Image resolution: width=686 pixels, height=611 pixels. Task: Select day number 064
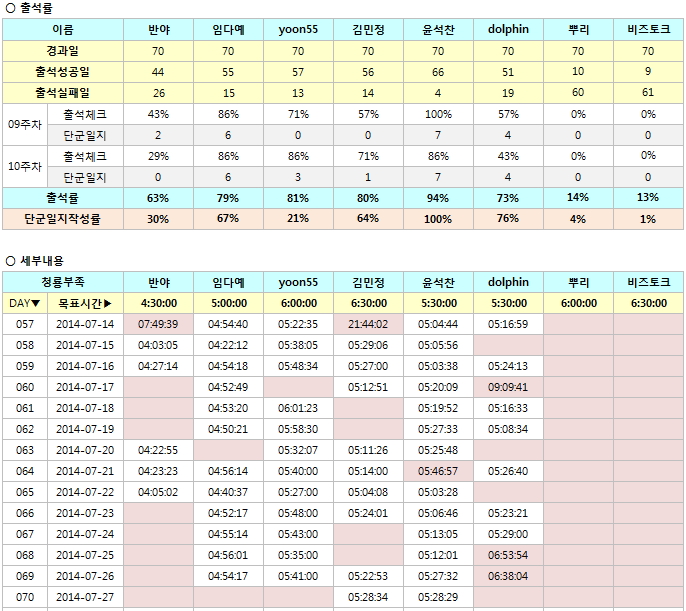(25, 471)
